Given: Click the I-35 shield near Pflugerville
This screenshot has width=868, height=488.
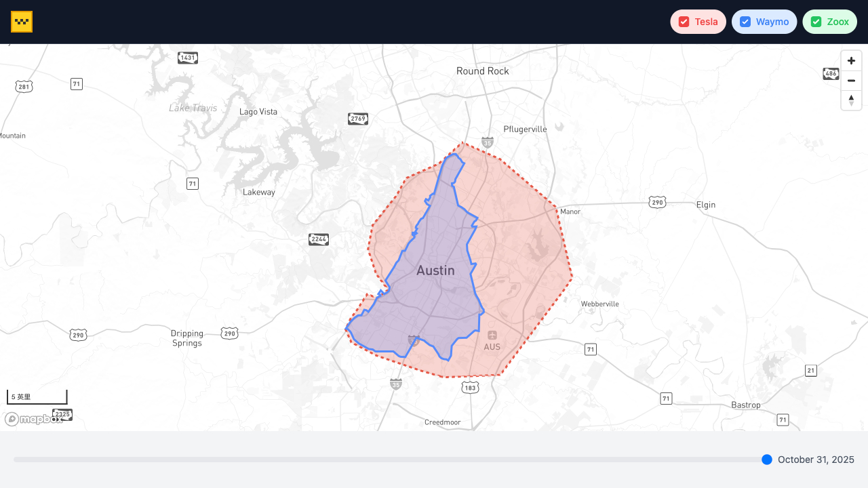Looking at the screenshot, I should coord(488,142).
